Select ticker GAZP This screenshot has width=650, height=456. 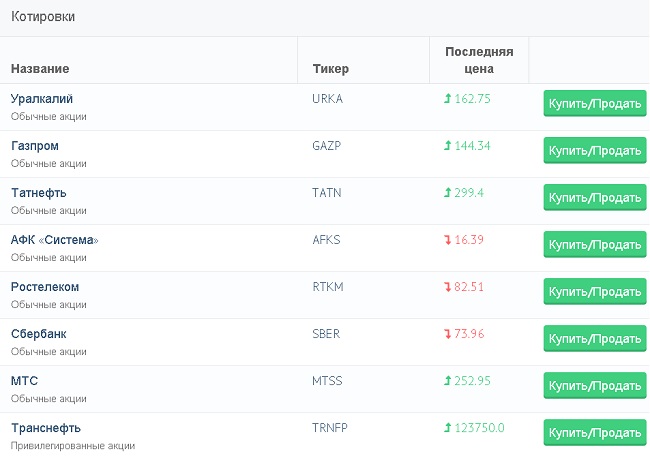click(x=327, y=146)
